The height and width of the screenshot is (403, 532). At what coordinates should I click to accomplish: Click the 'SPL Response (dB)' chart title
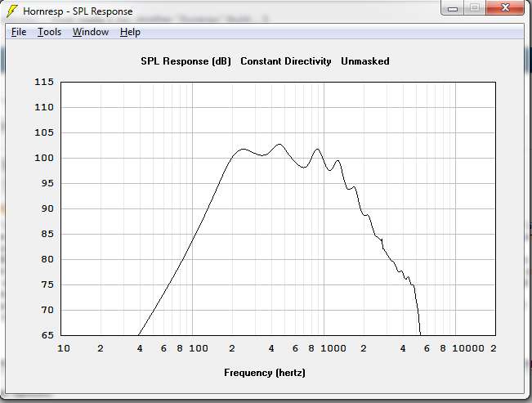click(x=186, y=61)
